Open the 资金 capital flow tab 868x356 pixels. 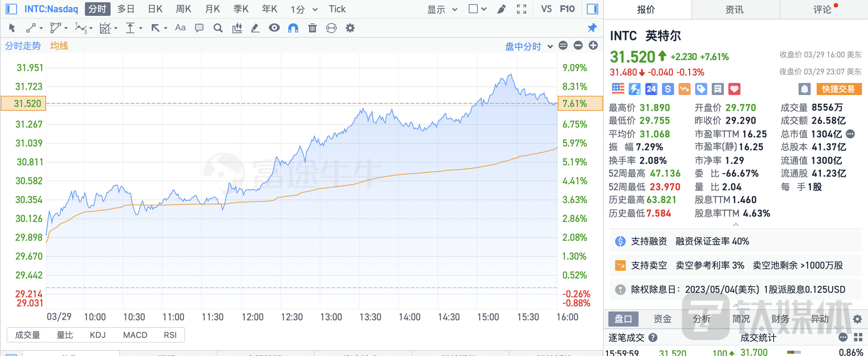tap(663, 319)
